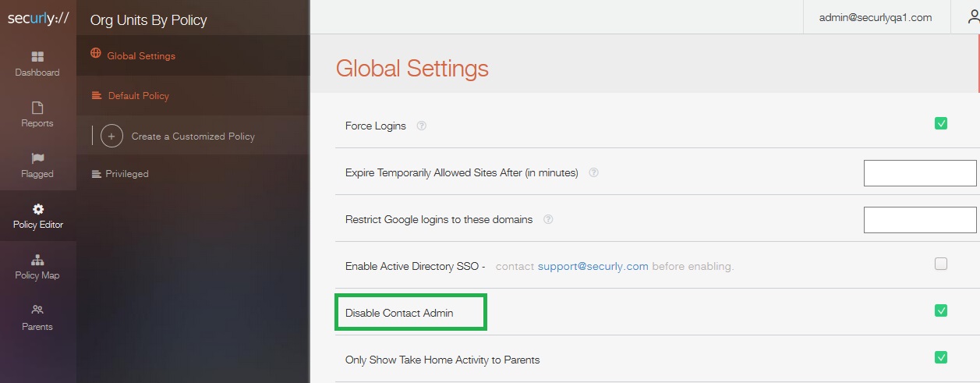Click the Enable Active Directory SSO label
This screenshot has height=383, width=980.
416,266
